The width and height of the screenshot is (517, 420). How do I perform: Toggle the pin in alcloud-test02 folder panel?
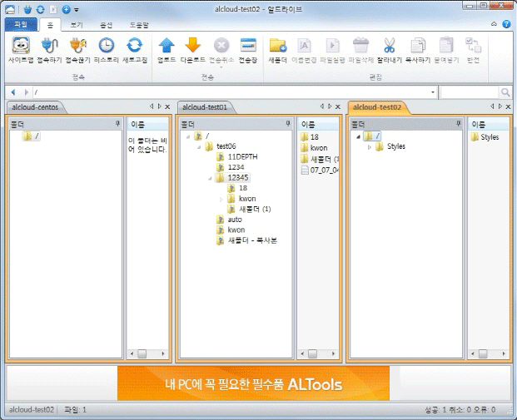pyautogui.click(x=459, y=124)
